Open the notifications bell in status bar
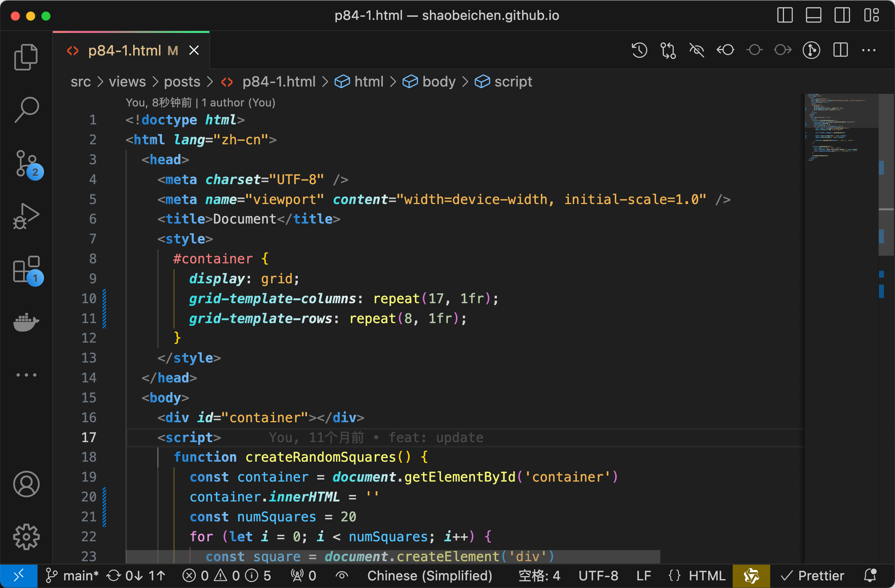Screen dimensions: 895x588 pyautogui.click(x=870, y=576)
